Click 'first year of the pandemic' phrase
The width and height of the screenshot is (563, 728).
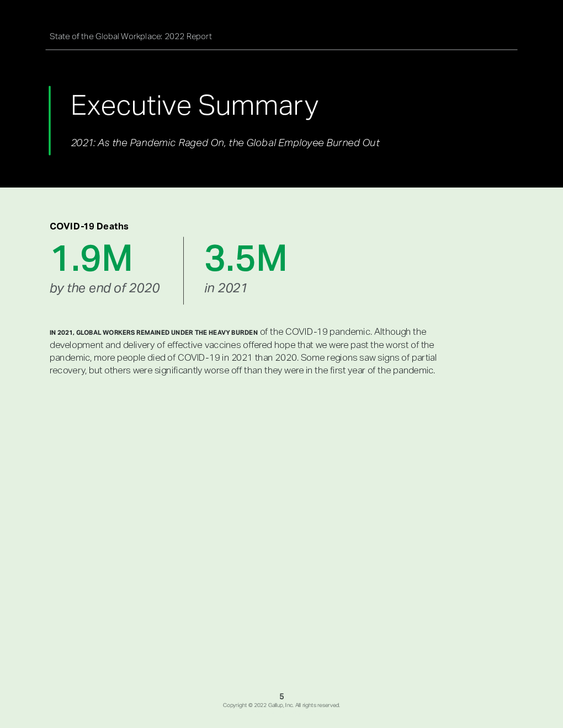click(x=382, y=370)
